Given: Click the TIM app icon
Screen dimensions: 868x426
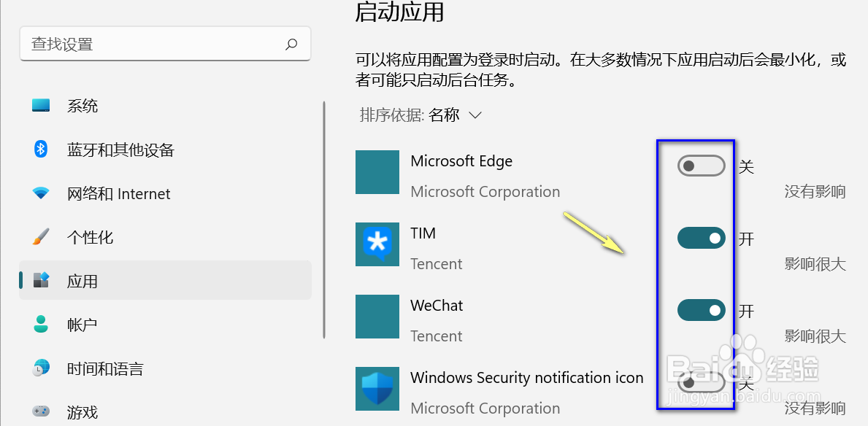Looking at the screenshot, I should point(377,244).
